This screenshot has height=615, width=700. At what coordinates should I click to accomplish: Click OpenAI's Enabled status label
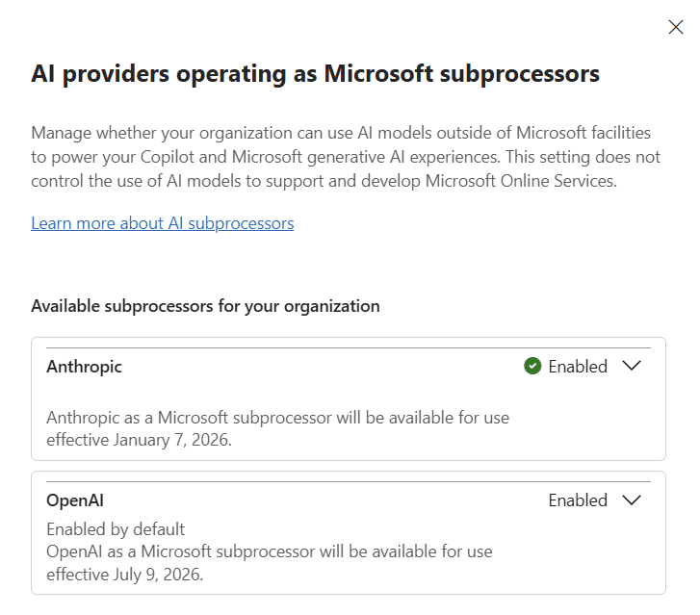tap(578, 500)
